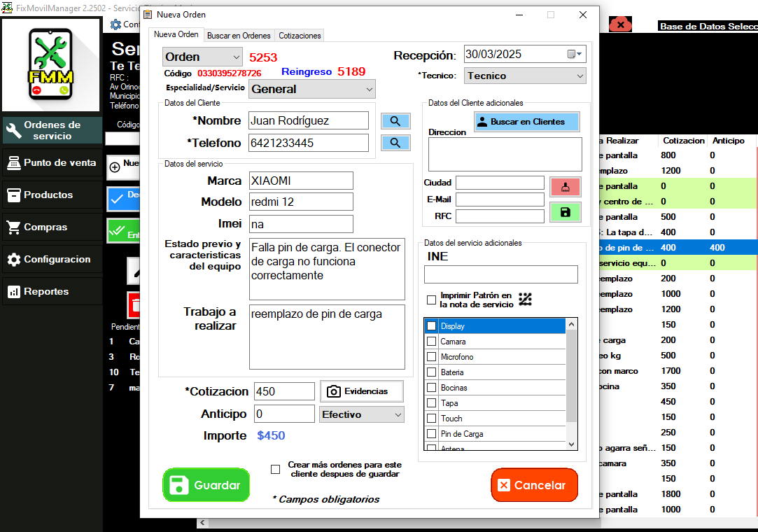Select highlighted row with Anticipo 400
758x532 pixels.
pyautogui.click(x=677, y=248)
